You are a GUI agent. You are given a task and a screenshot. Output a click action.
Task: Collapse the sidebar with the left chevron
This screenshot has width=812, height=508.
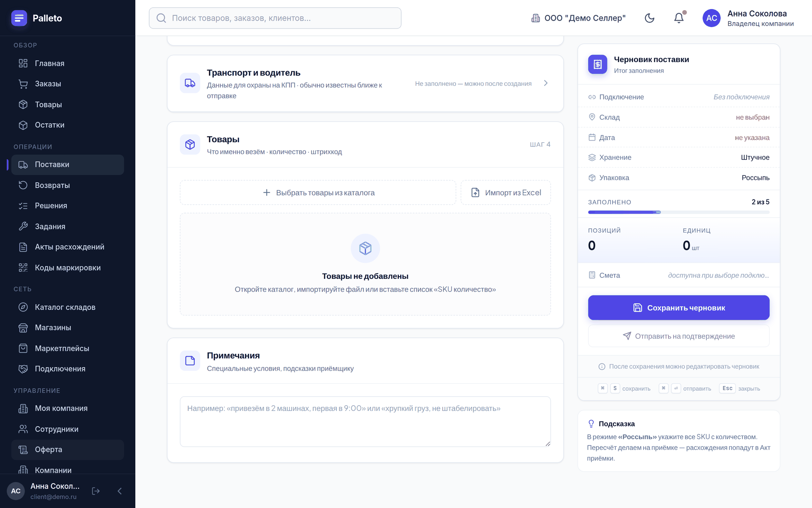pos(120,491)
